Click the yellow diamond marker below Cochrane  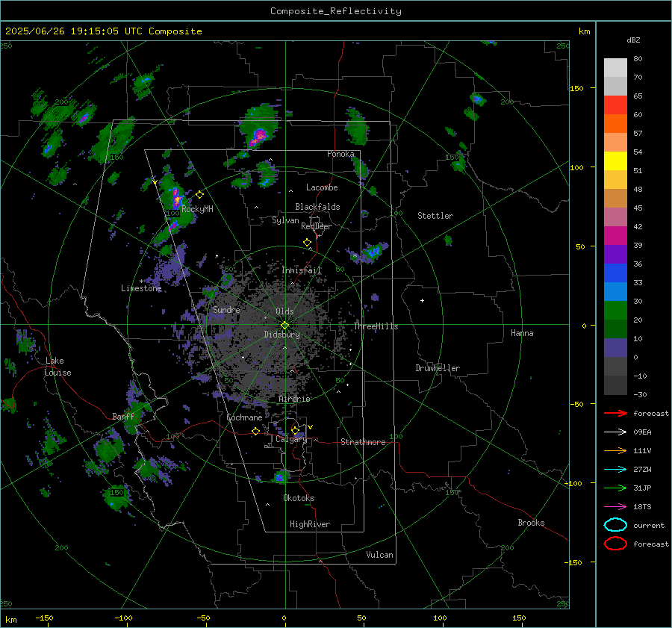(x=256, y=431)
